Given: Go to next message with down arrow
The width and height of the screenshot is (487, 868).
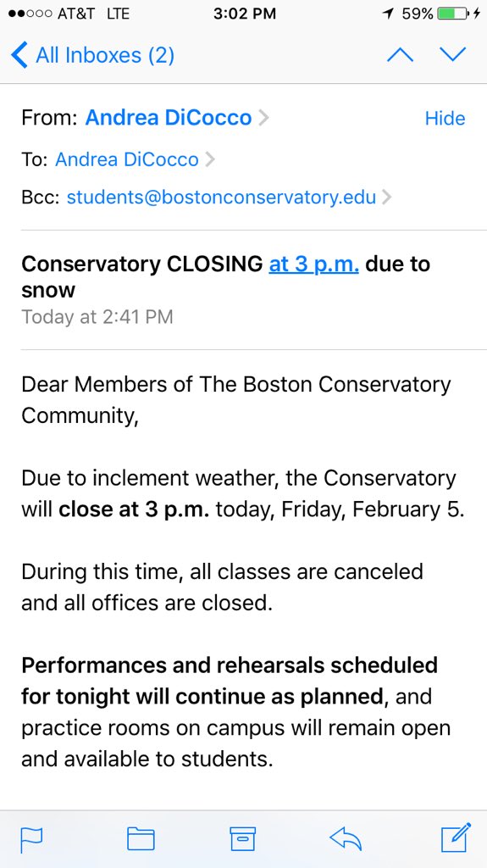Looking at the screenshot, I should 452,54.
